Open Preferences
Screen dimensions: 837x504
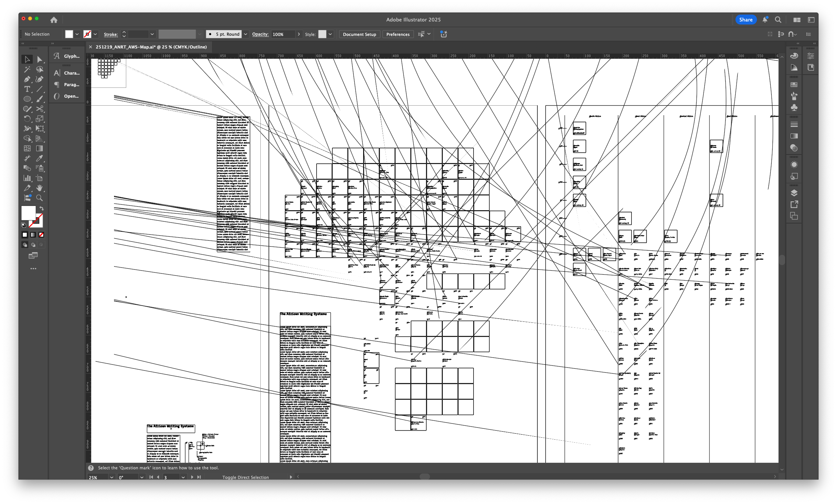point(398,34)
